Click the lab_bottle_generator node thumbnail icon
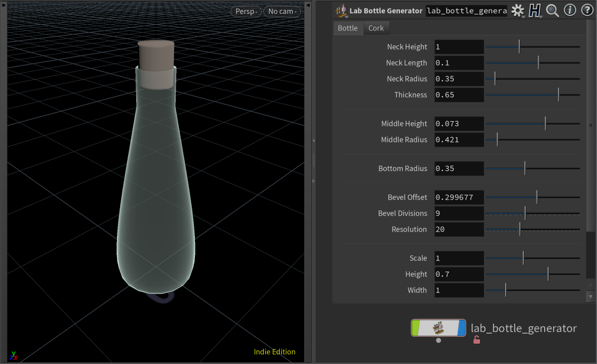 tap(438, 328)
